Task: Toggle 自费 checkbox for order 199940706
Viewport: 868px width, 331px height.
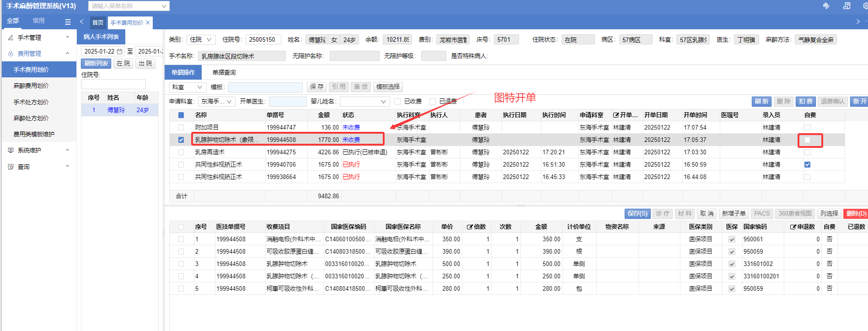Action: pos(807,164)
